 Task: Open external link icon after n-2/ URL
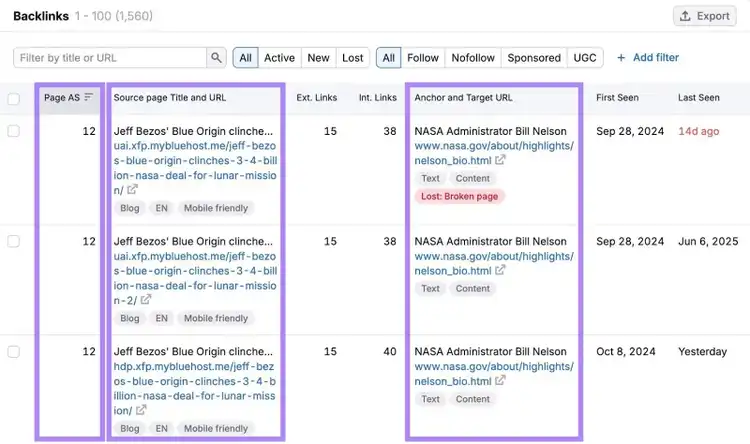coord(146,300)
